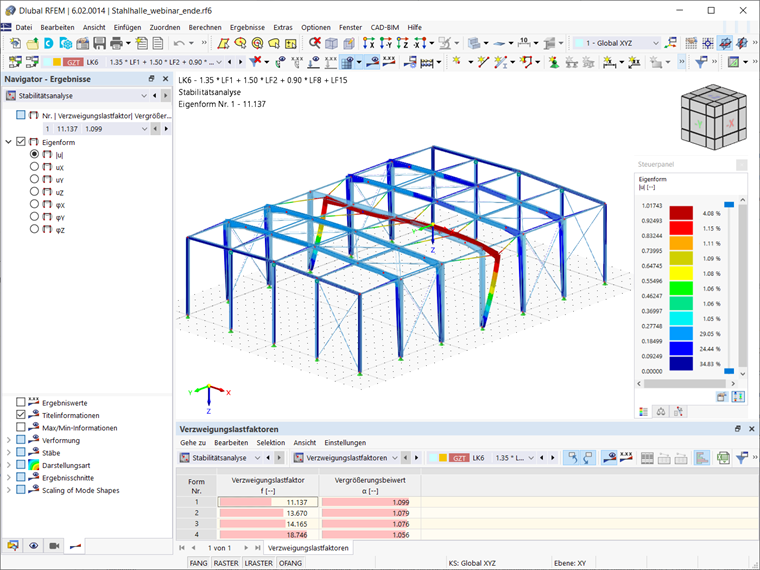760x570 pixels.
Task: Toggle the LRASTER status bar button
Action: (258, 563)
